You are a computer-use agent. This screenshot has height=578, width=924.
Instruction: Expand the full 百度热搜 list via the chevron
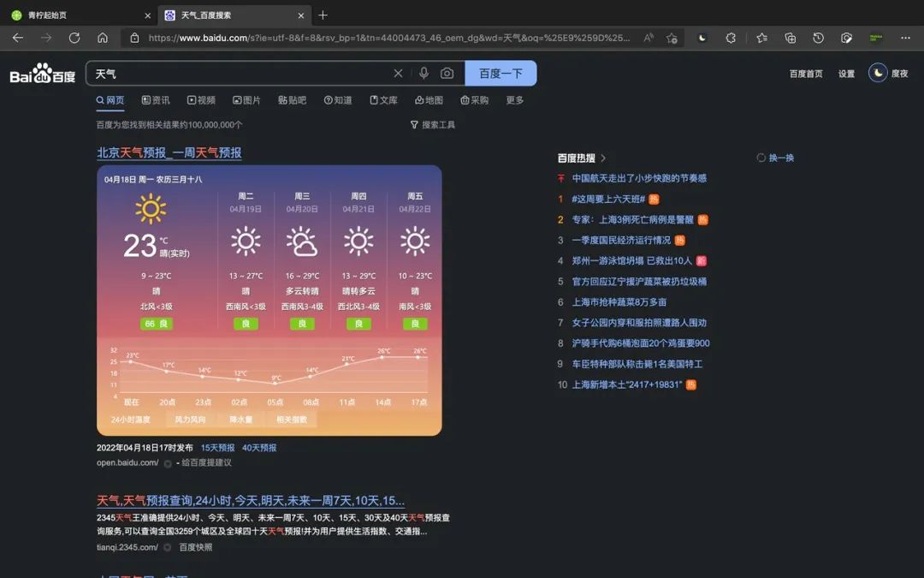click(x=604, y=157)
